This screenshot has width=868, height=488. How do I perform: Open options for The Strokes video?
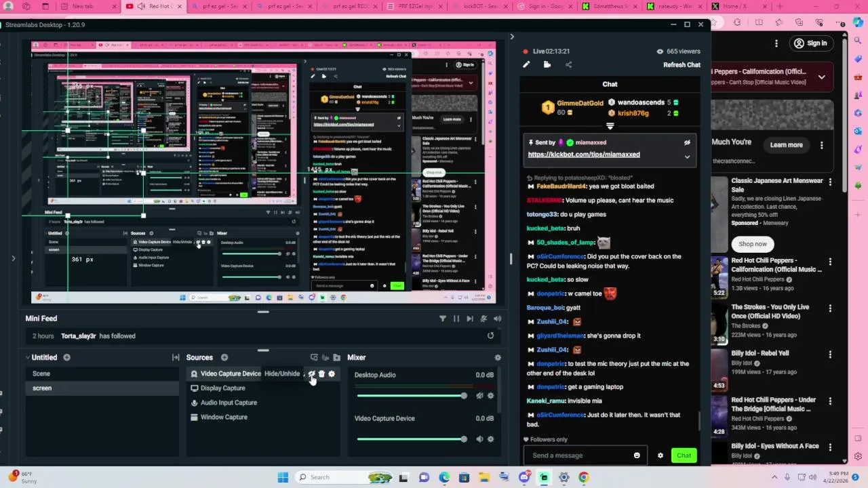829,307
